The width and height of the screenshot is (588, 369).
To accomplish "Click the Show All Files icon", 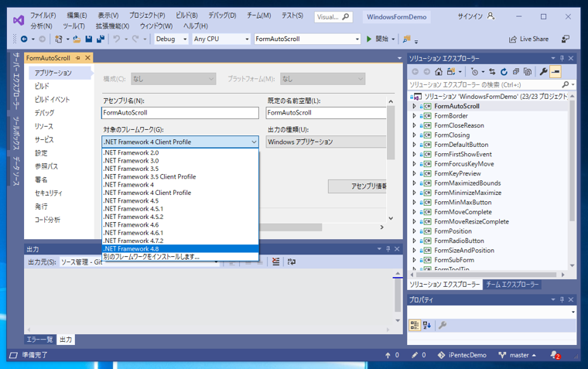I will 528,72.
